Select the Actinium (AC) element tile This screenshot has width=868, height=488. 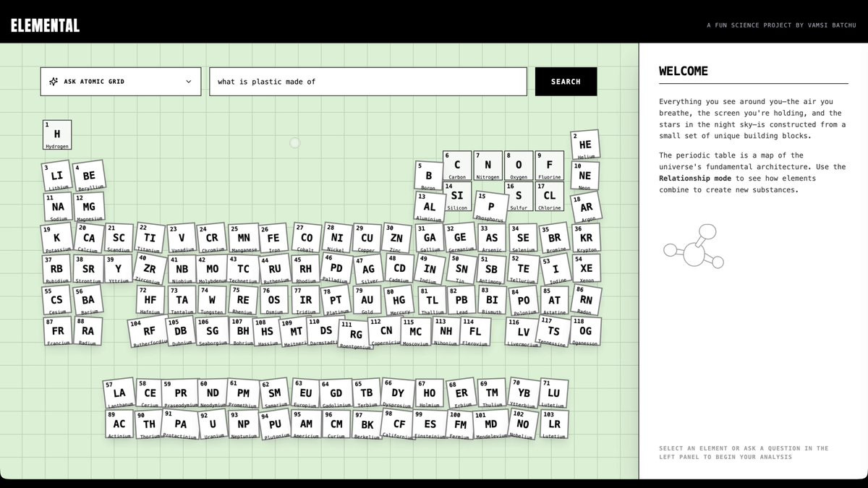tap(119, 424)
